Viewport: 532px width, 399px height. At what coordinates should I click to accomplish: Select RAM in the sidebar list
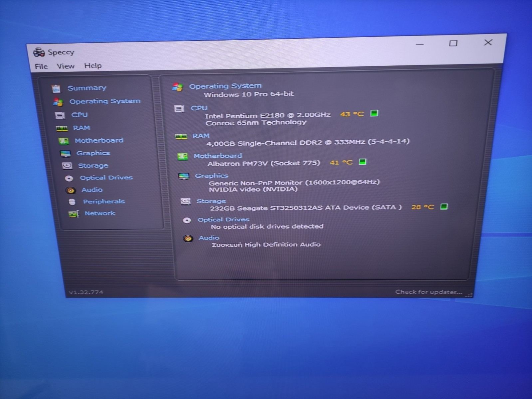coord(82,128)
